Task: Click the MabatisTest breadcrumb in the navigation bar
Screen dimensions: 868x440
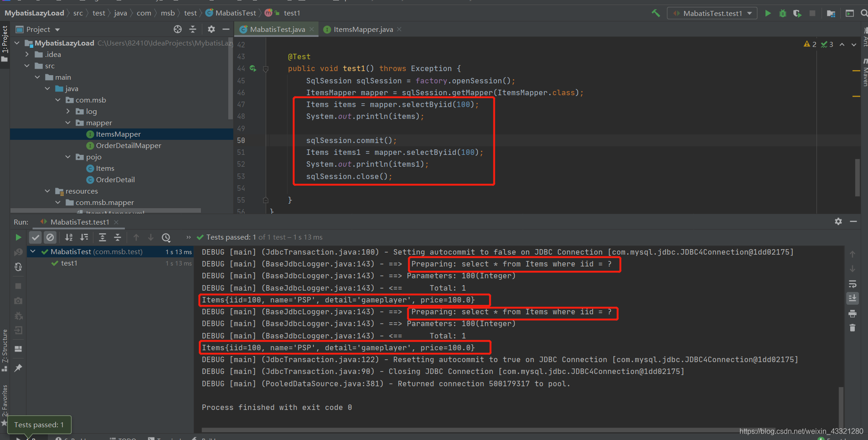Action: tap(231, 13)
